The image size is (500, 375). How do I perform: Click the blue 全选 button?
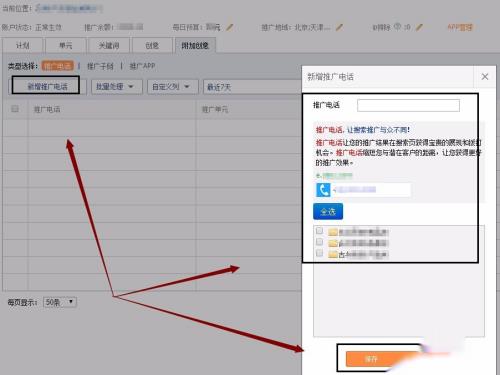[x=328, y=212]
